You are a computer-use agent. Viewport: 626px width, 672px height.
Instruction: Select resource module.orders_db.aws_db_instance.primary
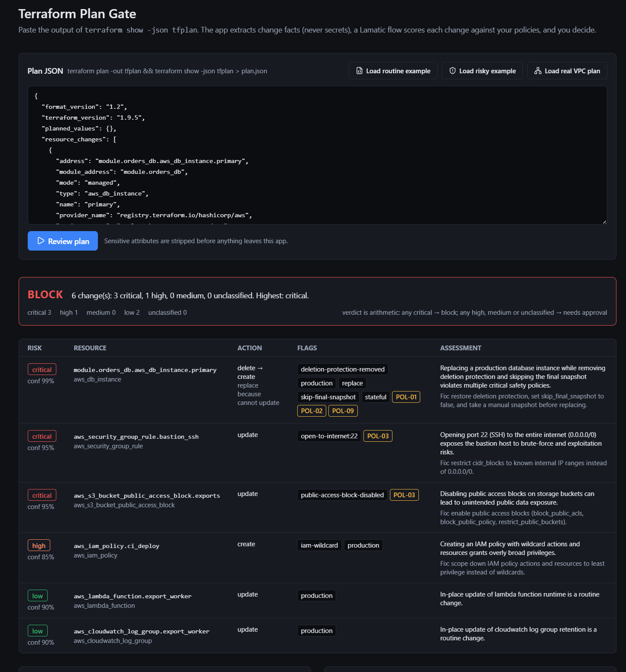pyautogui.click(x=145, y=370)
